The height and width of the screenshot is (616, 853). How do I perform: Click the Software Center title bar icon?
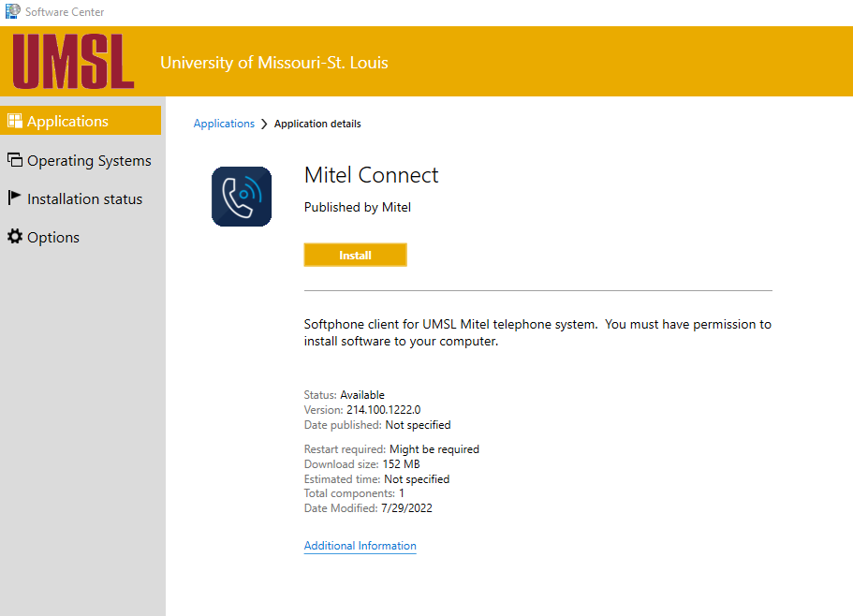tap(12, 11)
